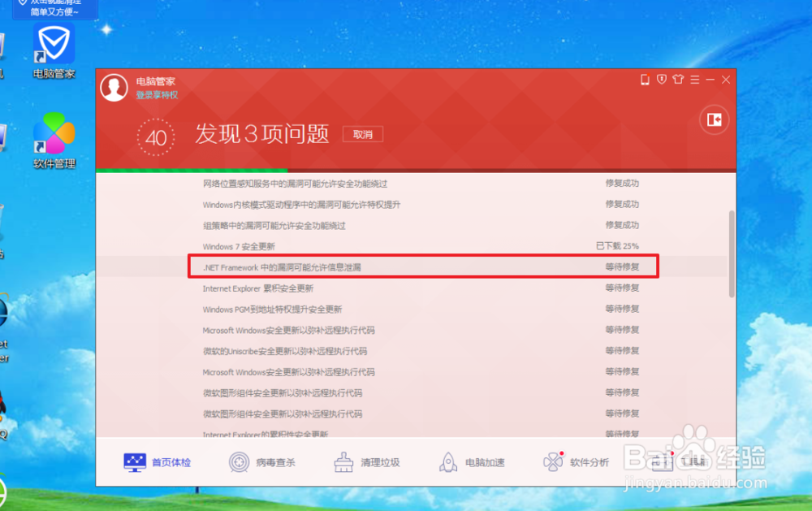Click the radar icon beside 病毒查杀
This screenshot has height=511, width=812.
pos(240,462)
